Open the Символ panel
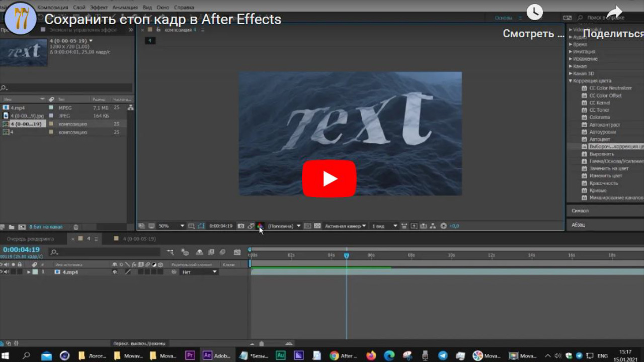Viewport: 644px width, 362px height. [x=580, y=211]
